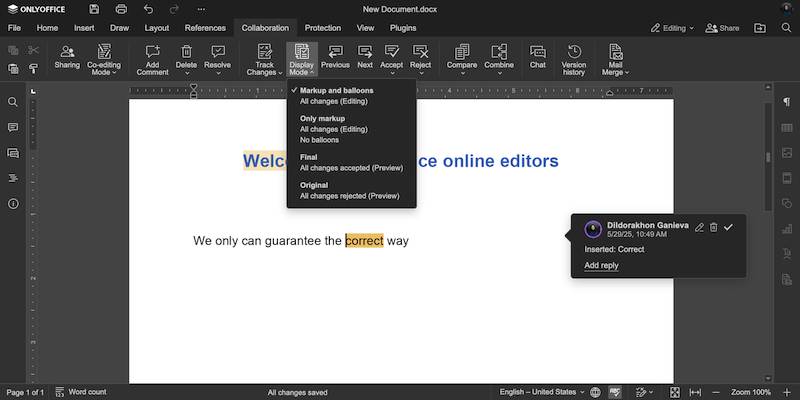Open the References tab
This screenshot has width=800, height=400.
coord(205,28)
